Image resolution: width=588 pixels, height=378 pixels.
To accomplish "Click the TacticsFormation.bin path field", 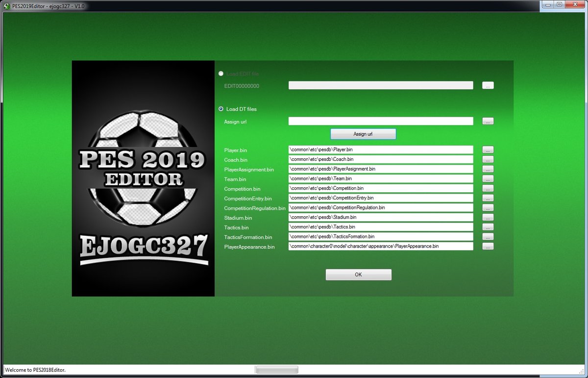I will [x=381, y=237].
